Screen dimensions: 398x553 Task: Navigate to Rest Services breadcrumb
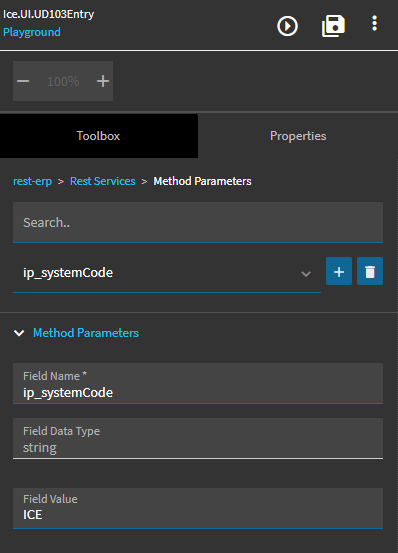tap(103, 181)
